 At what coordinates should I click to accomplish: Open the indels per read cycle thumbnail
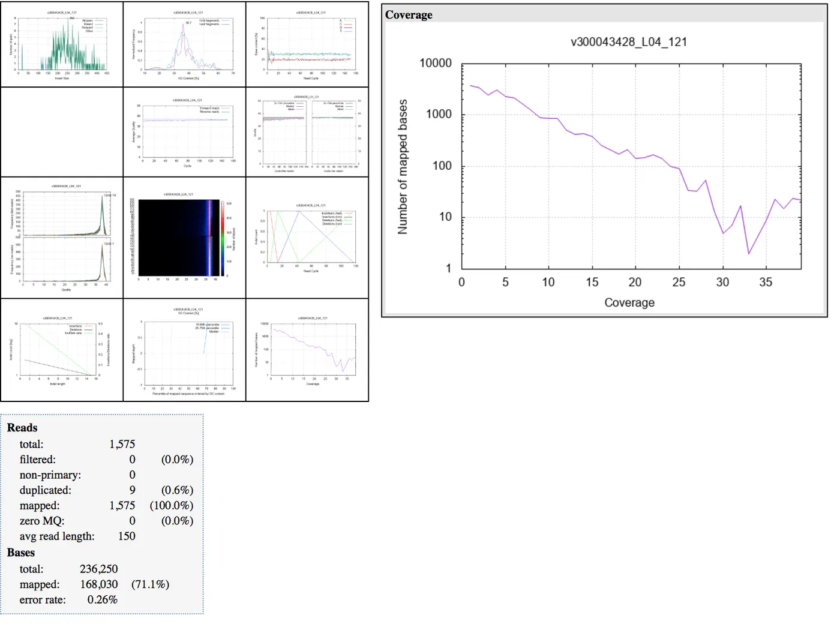[x=307, y=238]
